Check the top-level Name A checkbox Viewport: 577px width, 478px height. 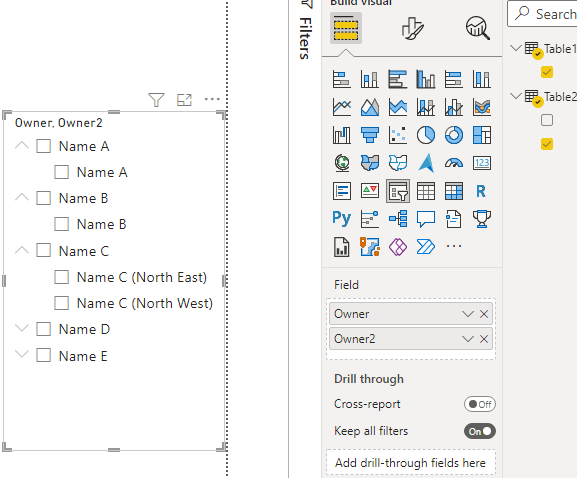(x=43, y=146)
